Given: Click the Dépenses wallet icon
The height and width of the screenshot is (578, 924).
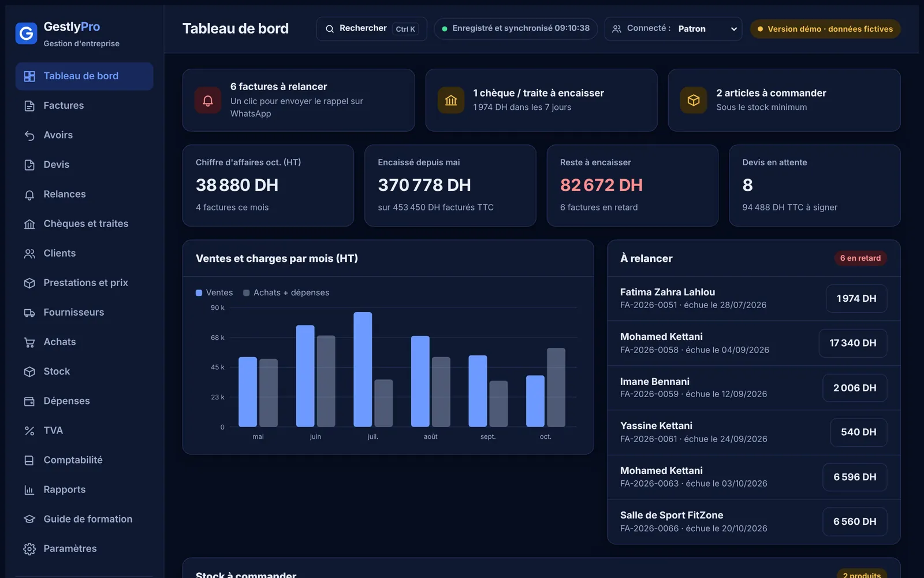Looking at the screenshot, I should [29, 401].
